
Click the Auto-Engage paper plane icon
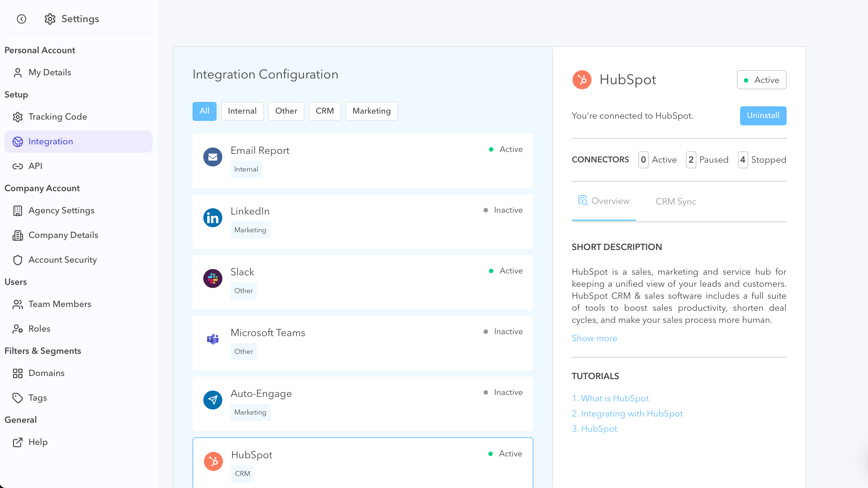tap(212, 400)
